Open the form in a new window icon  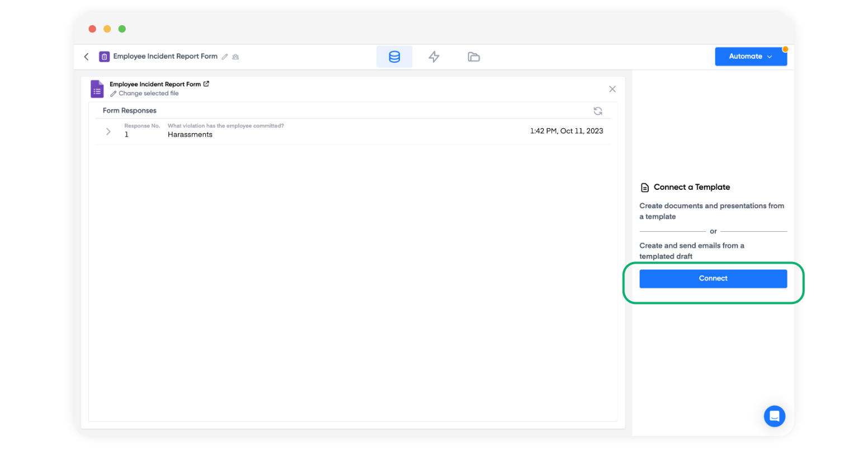206,84
